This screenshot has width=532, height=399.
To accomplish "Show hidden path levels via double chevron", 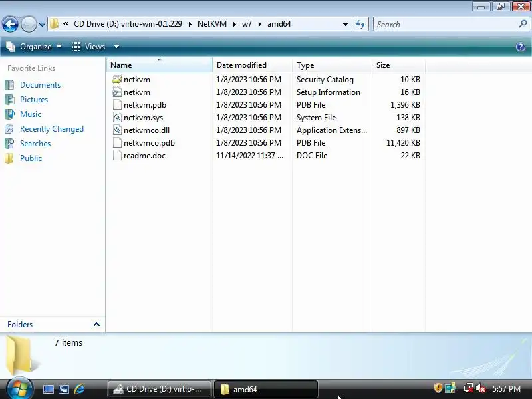I will pos(66,24).
